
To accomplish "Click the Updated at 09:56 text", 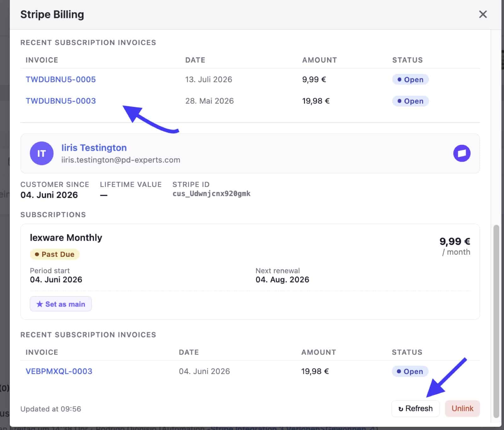I will pyautogui.click(x=51, y=409).
